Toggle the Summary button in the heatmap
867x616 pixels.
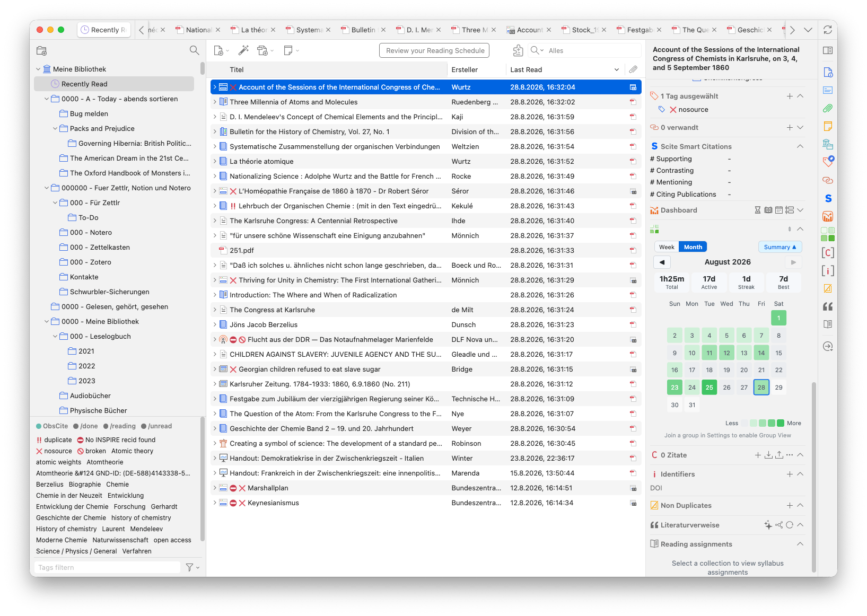click(780, 247)
